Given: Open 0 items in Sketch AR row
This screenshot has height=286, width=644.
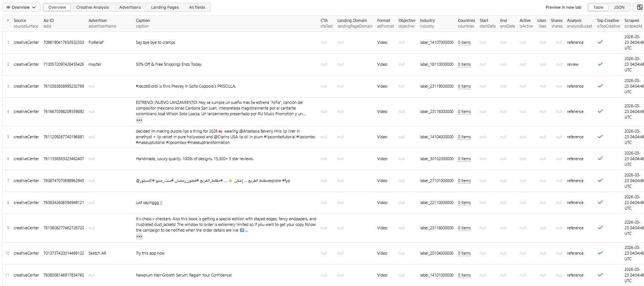Looking at the screenshot, I should [x=464, y=254].
